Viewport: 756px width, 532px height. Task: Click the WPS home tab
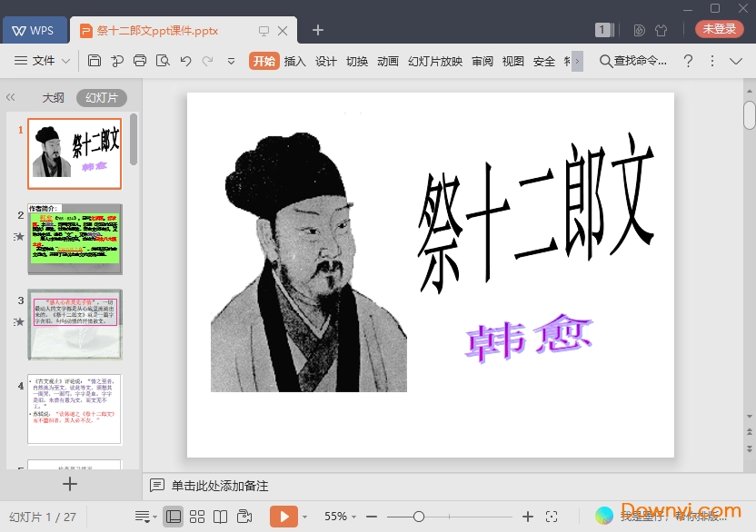pos(35,30)
